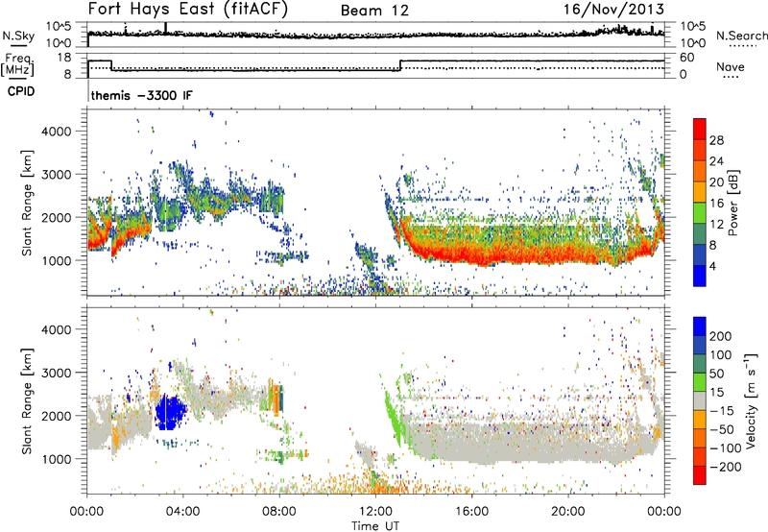Click the "4000" tick in the power panel

[x=56, y=132]
